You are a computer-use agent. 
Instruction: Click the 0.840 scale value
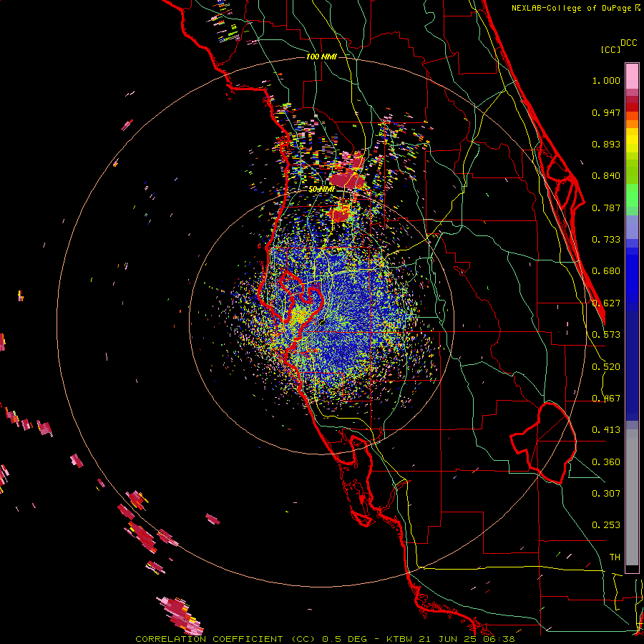[606, 176]
